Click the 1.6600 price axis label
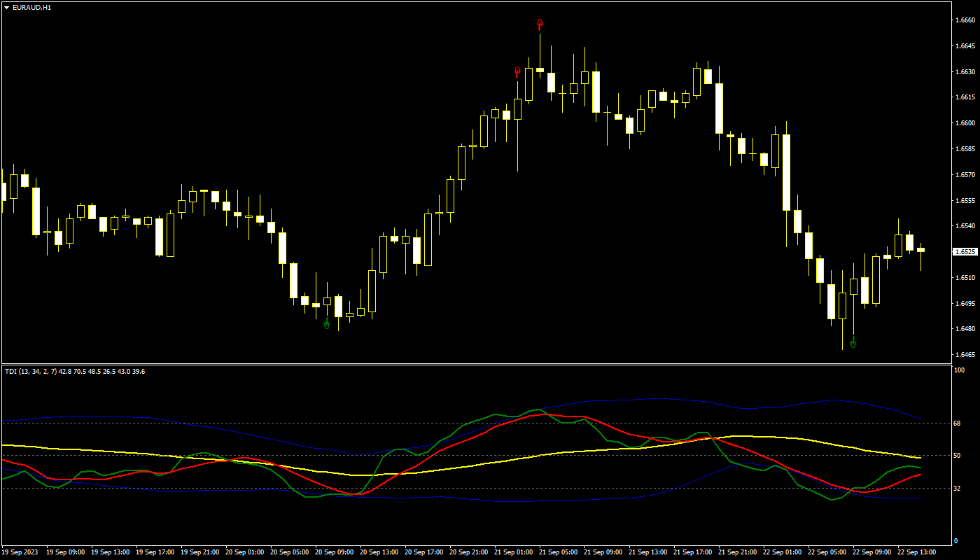The height and width of the screenshot is (560, 980). pos(965,123)
